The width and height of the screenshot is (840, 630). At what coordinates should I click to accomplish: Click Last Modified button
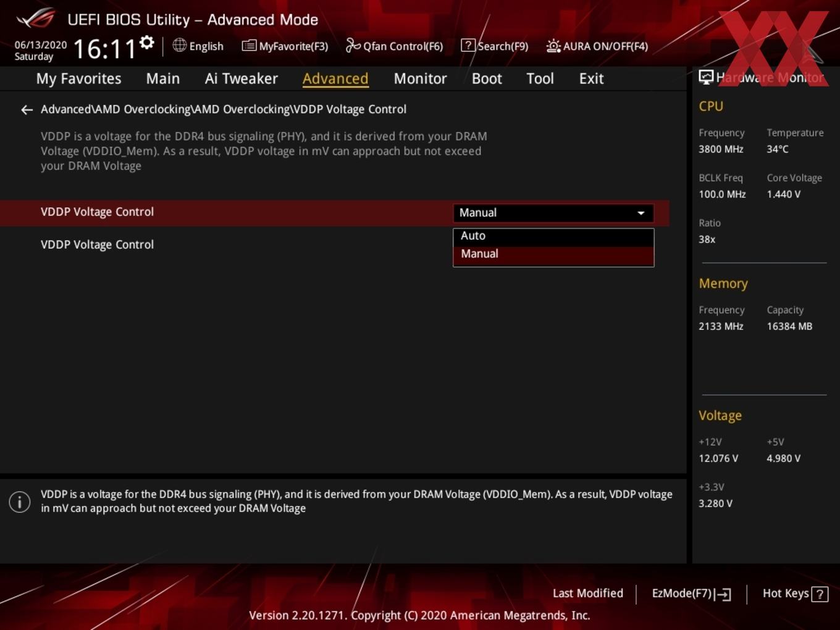coord(588,594)
